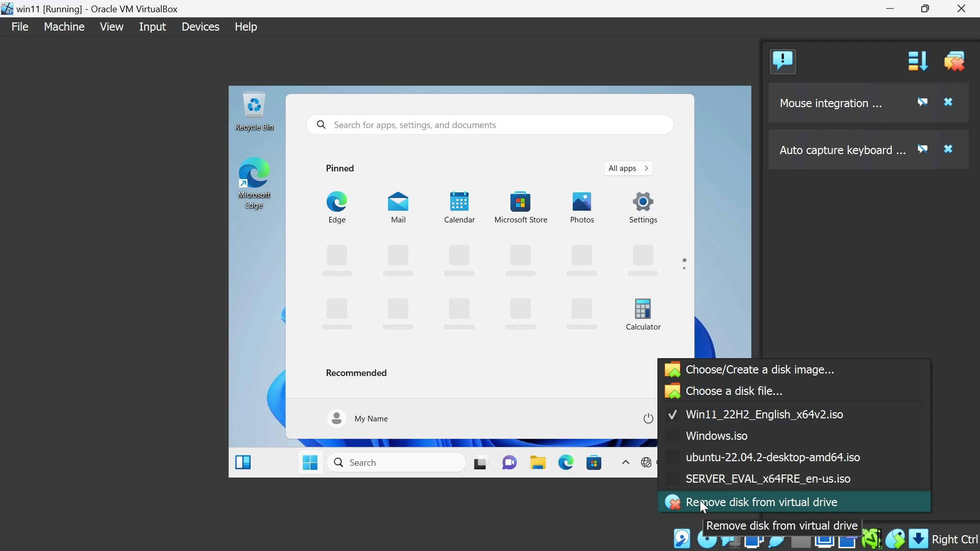This screenshot has width=980, height=551.
Task: Select ubuntu-22.04.2-desktop-amd64.iso image
Action: point(773,458)
